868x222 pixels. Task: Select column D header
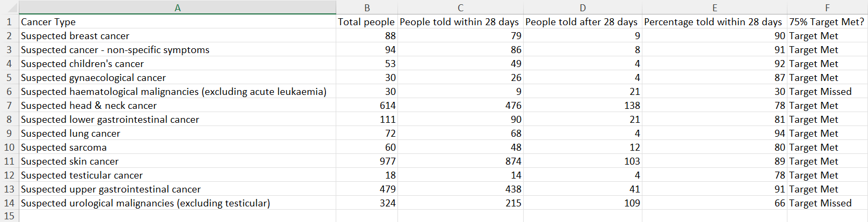click(583, 8)
